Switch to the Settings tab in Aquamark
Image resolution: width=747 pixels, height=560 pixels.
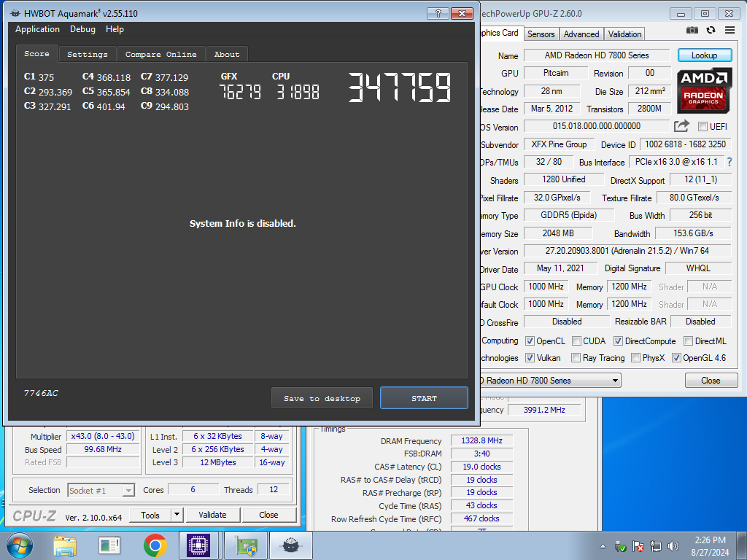click(88, 54)
